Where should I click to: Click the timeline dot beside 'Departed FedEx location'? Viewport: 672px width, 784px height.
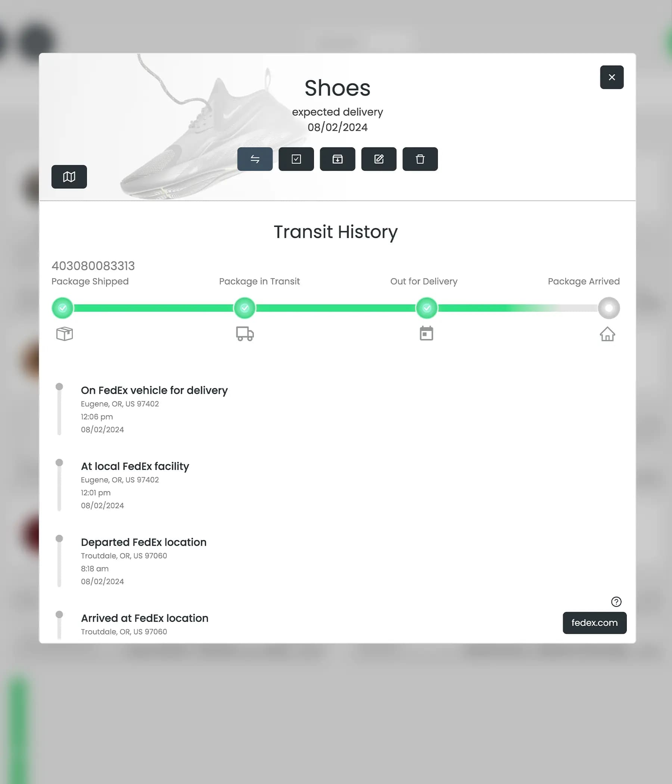click(59, 538)
